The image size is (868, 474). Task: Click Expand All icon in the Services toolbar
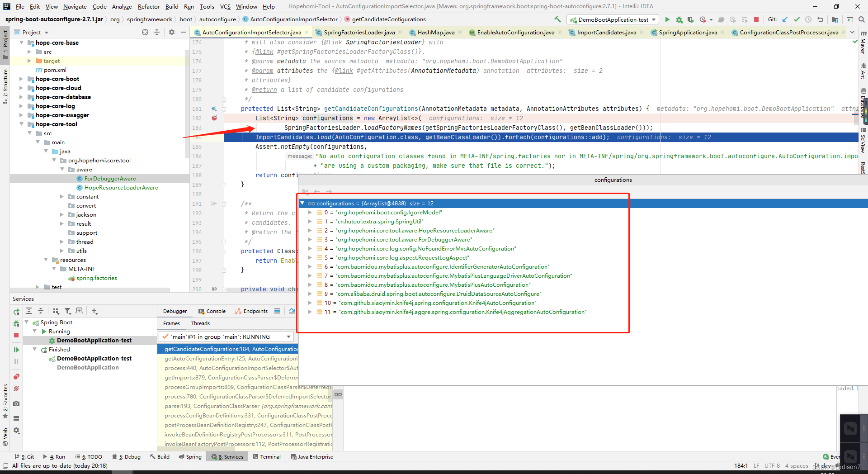coord(29,311)
